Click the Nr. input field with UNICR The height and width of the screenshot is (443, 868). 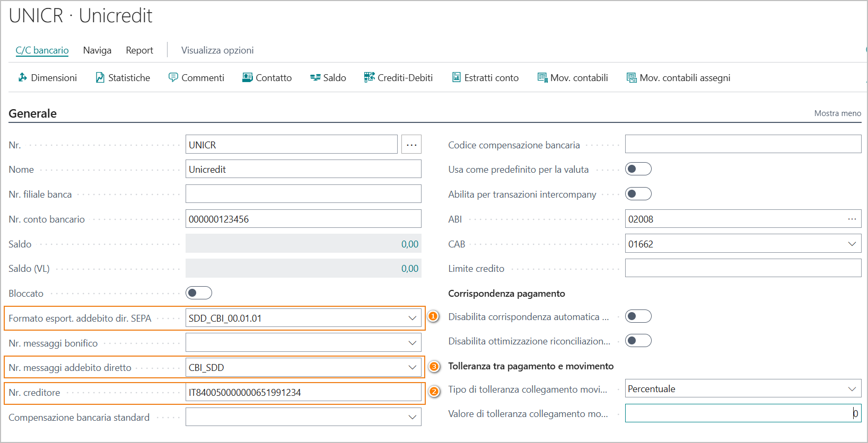pos(291,145)
